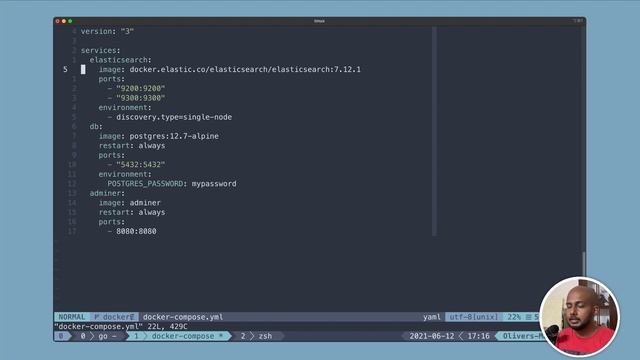The image size is (640, 360).
Task: Click docker-compose.yml filename in status line
Action: pos(183,317)
